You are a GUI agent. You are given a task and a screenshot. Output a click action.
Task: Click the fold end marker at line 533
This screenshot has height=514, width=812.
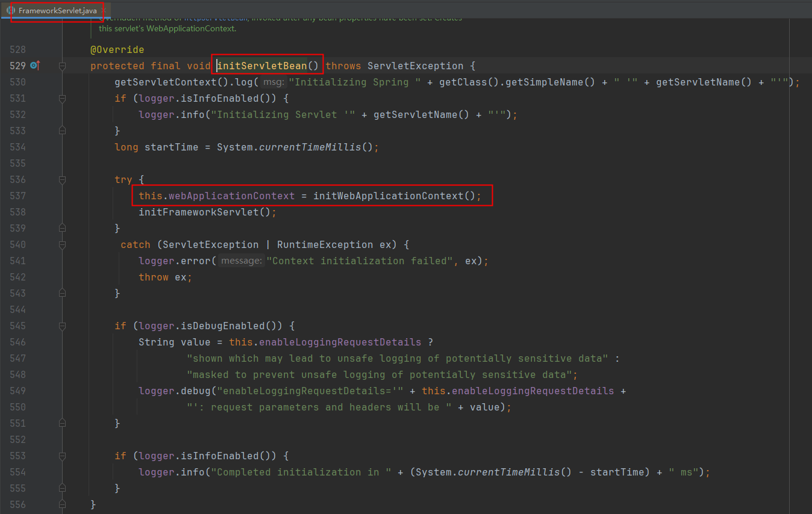62,131
